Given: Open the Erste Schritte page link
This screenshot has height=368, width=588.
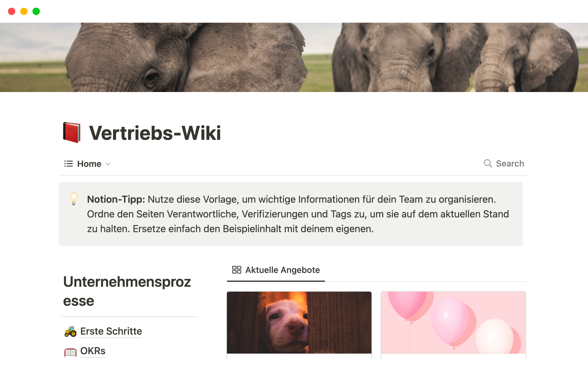Looking at the screenshot, I should click(x=111, y=331).
